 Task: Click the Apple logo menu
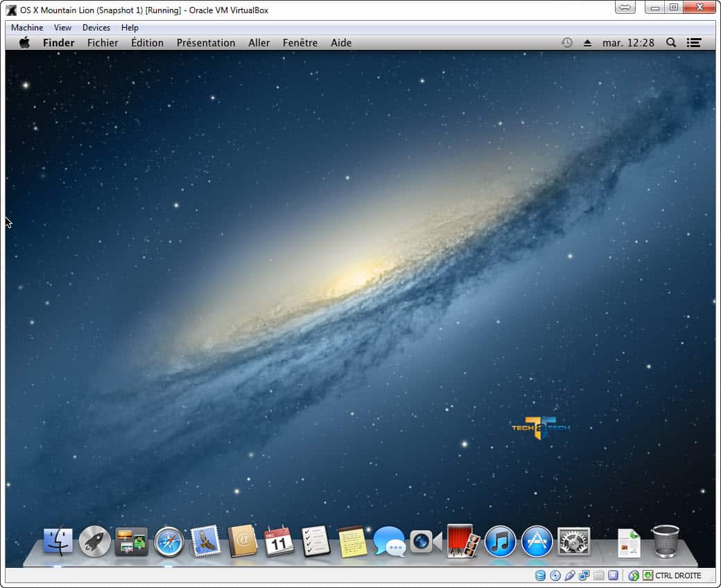pos(24,43)
